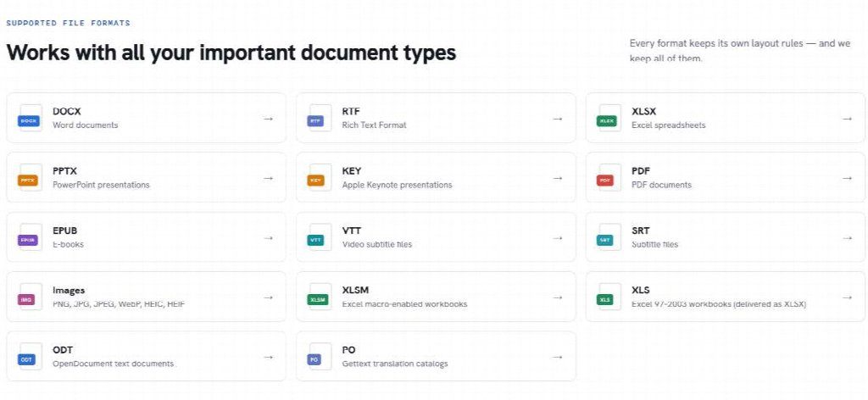Click the arrow on the PPTX card
Screen dimensions: 868x400
tap(269, 178)
